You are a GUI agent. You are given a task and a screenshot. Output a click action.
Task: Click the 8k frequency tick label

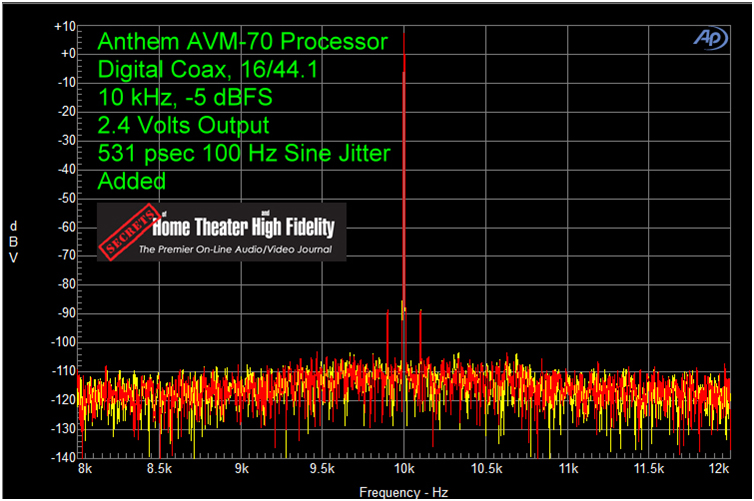click(85, 468)
